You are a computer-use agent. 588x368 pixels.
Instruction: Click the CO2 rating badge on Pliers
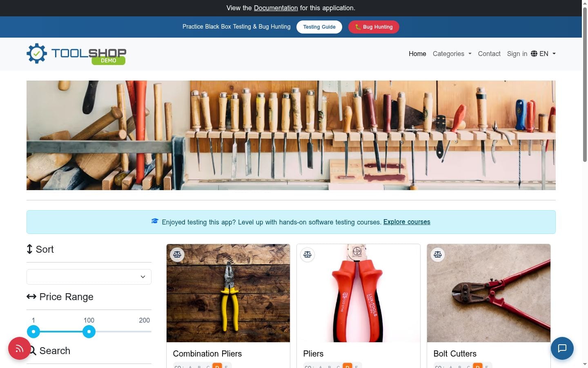333,365
